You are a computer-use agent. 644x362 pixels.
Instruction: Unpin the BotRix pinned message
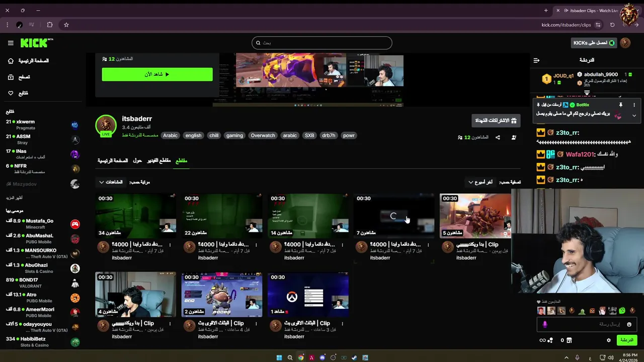(x=620, y=105)
